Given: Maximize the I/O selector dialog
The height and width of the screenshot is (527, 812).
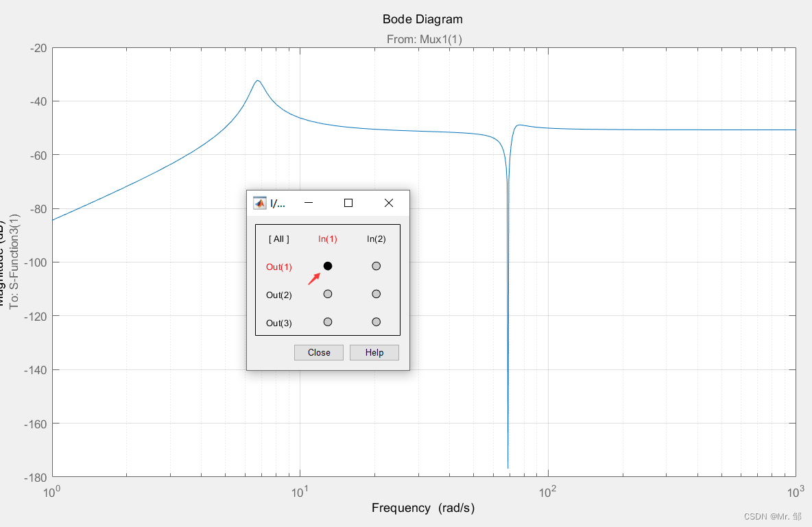Looking at the screenshot, I should 348,203.
